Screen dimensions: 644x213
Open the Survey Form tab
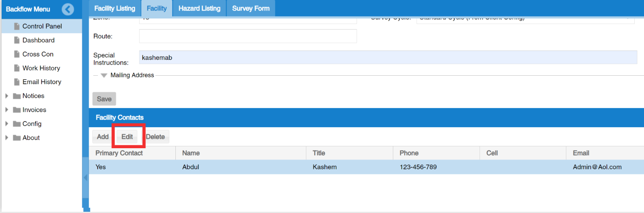tap(251, 9)
